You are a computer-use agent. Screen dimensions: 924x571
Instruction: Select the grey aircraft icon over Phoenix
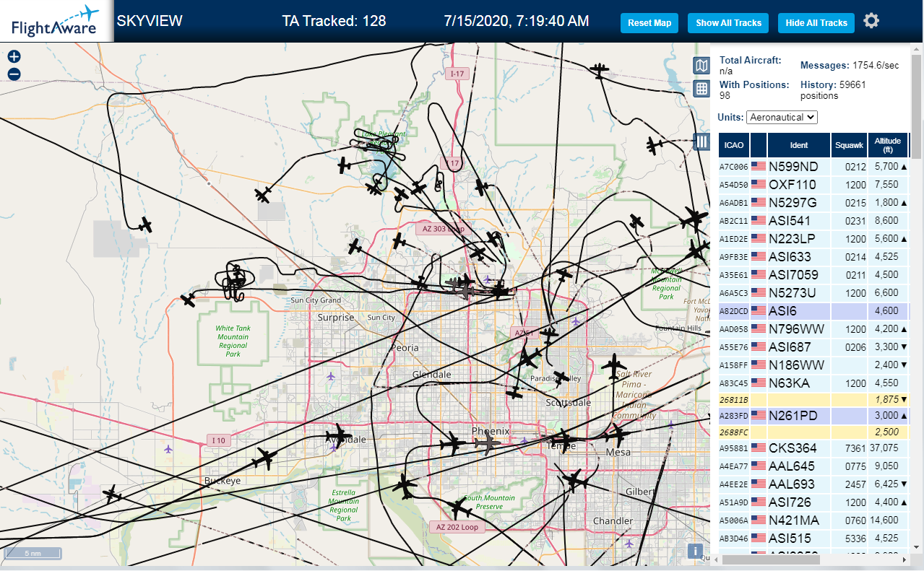488,443
